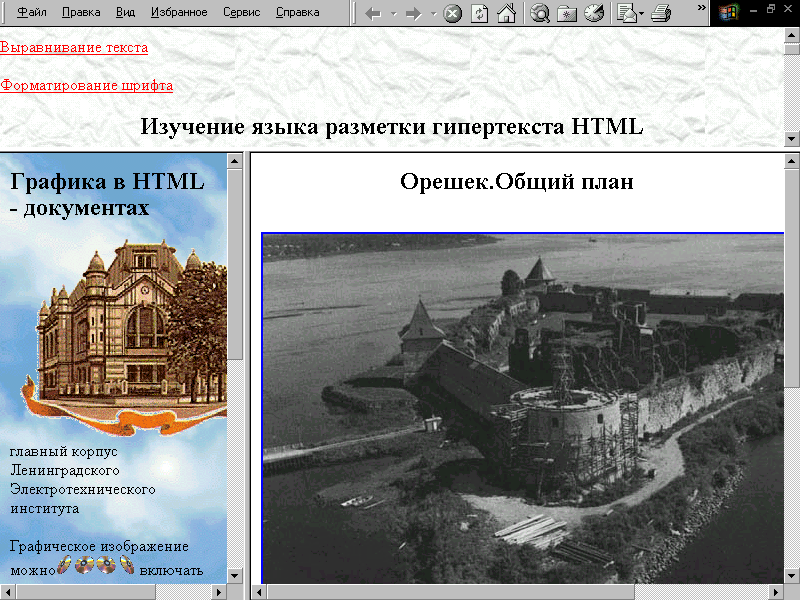The image size is (800, 600).
Task: Open the Favorites folder pane
Action: pyautogui.click(x=567, y=14)
